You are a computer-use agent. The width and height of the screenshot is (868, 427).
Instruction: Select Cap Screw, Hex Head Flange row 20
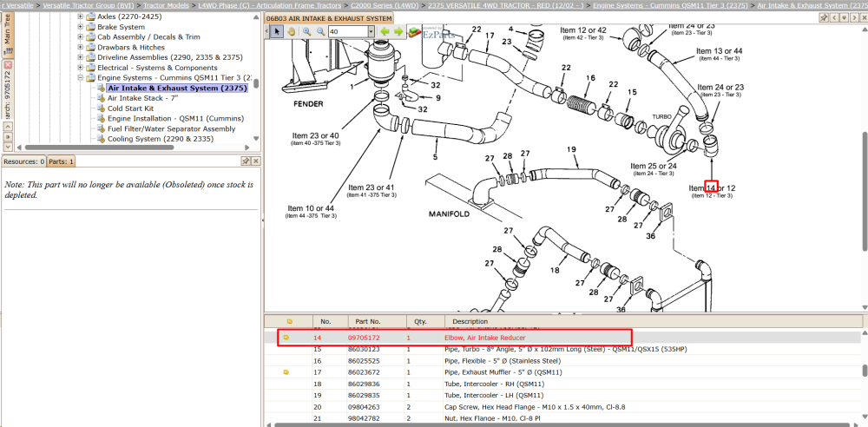pos(563,407)
